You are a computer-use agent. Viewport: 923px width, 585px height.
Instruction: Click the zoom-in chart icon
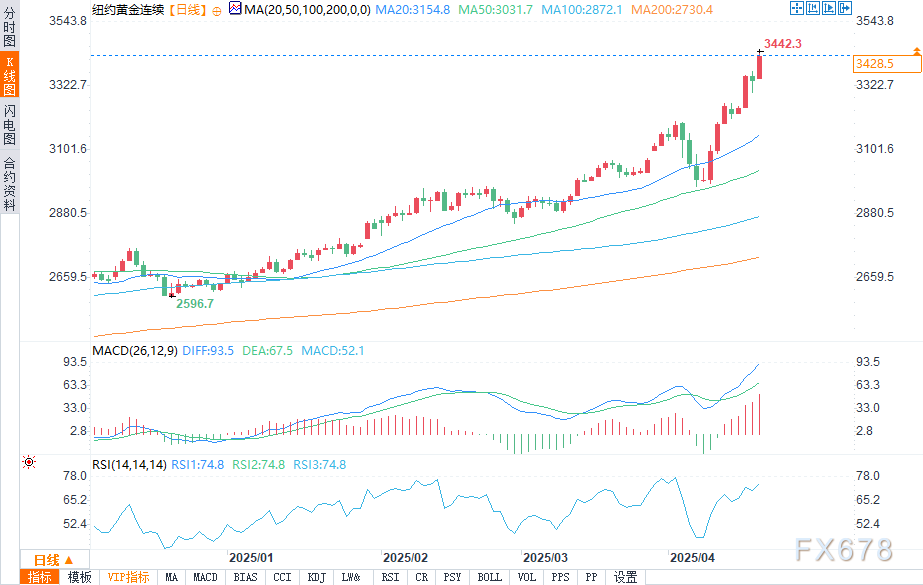(x=813, y=8)
